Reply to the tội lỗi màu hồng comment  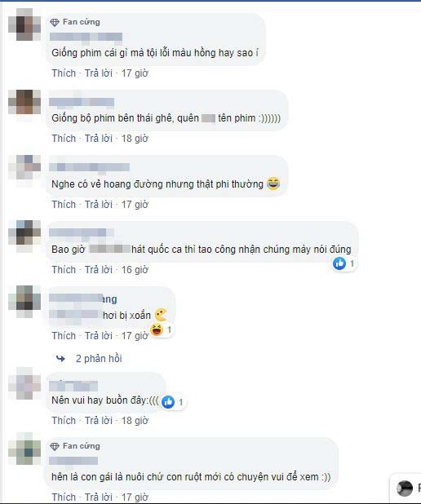(x=99, y=73)
